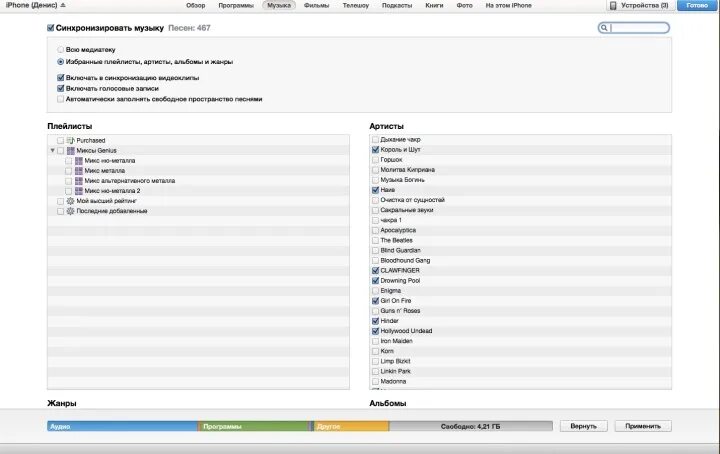Image resolution: width=720 pixels, height=454 pixels.
Task: Click the Enigma artist name
Action: 390,291
